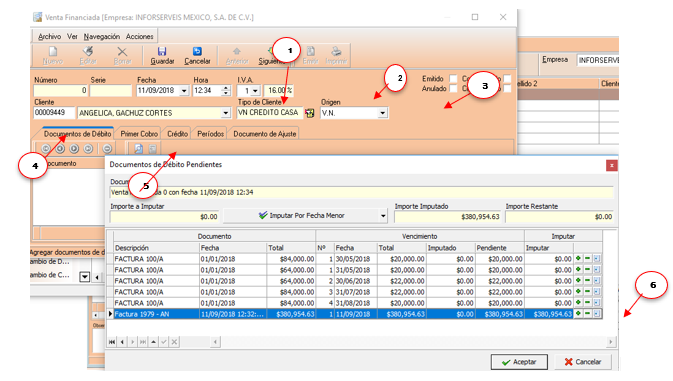Screen dimensions: 673x381
Task: Toggle the Anulado checkbox
Action: coord(453,88)
